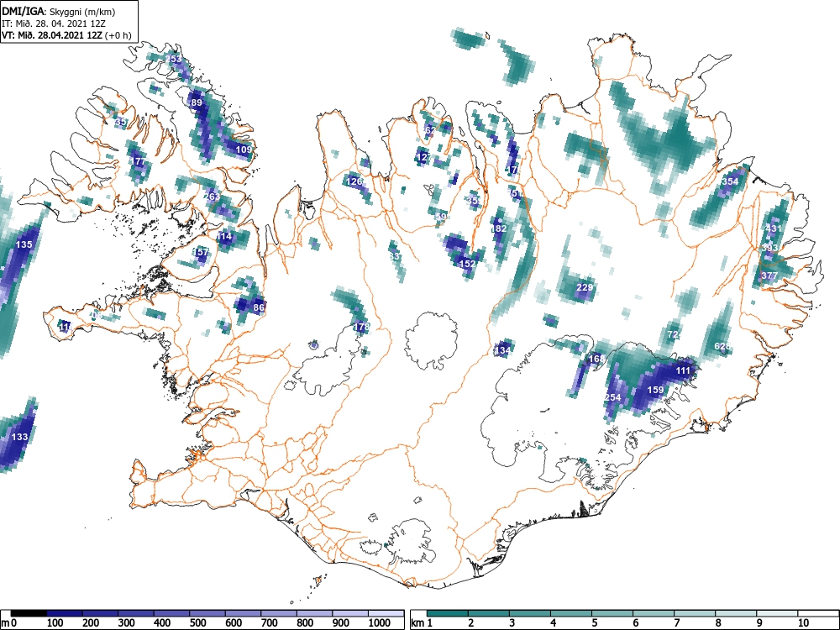The width and height of the screenshot is (840, 630).
Task: Click the visibility value 159
Action: click(x=656, y=390)
